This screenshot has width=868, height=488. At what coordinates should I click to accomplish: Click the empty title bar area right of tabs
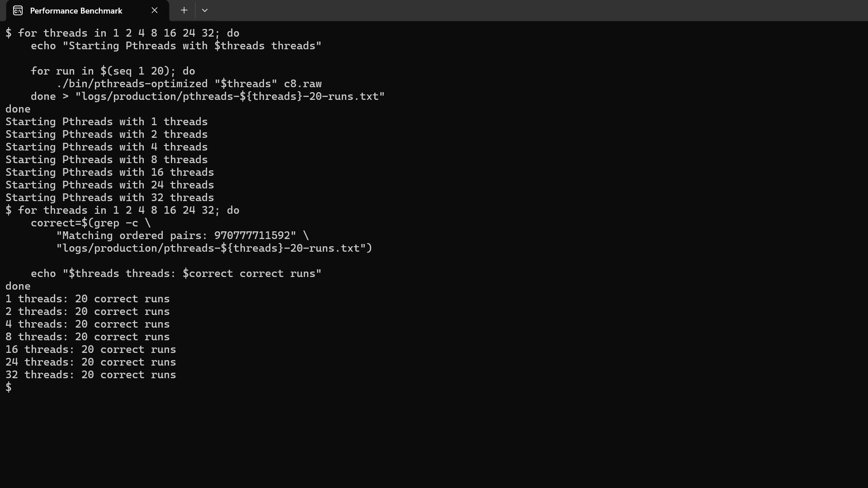[538, 10]
